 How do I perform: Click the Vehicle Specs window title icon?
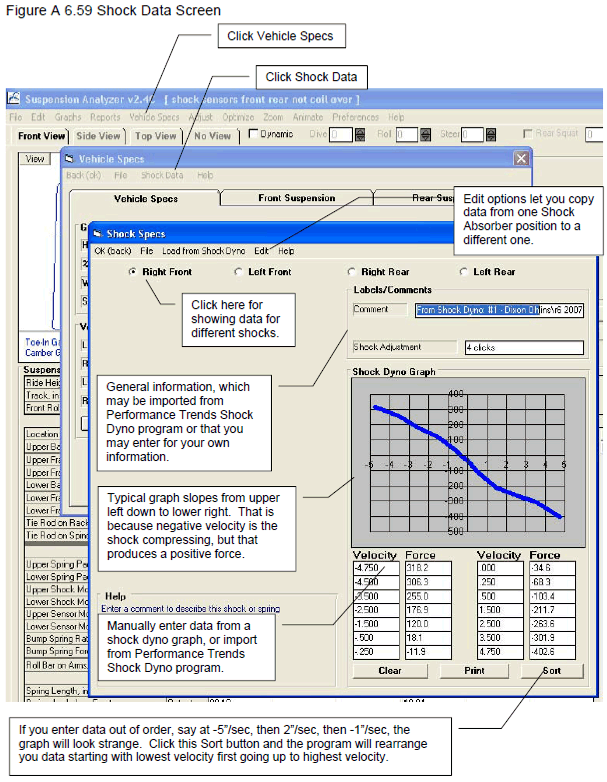(x=69, y=159)
